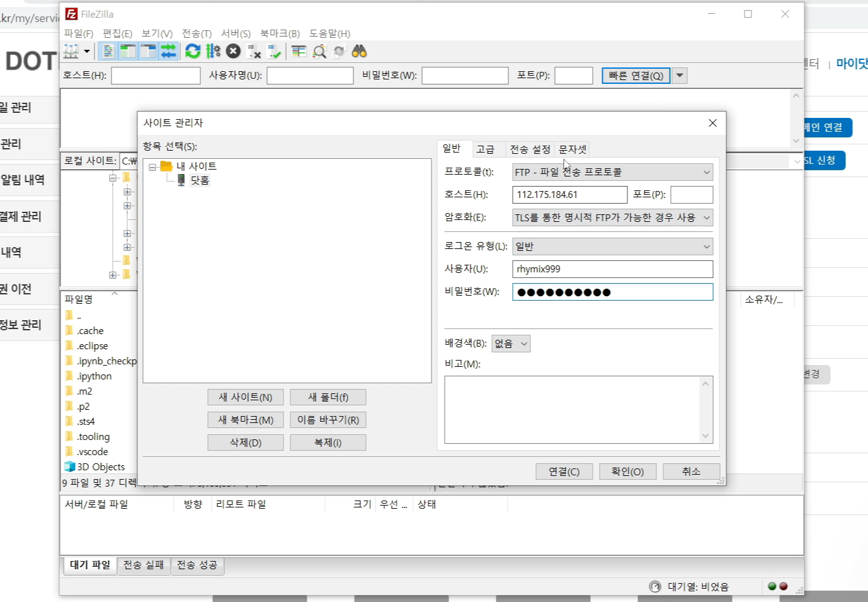868x602 pixels.
Task: Toggle the message log display icon
Action: (x=108, y=52)
